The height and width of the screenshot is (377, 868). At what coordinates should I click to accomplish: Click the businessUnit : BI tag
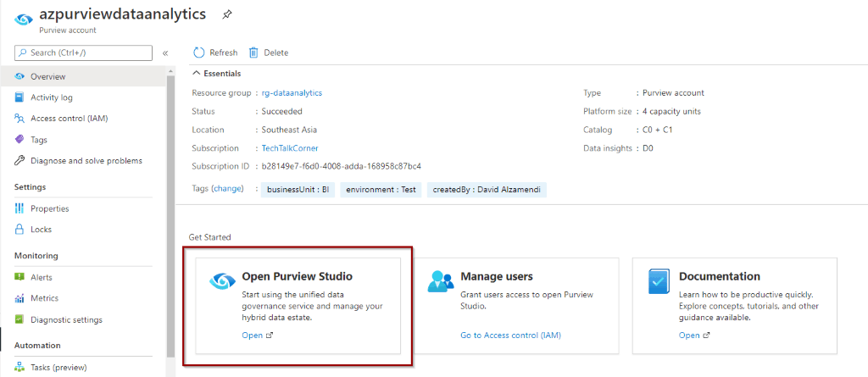[298, 189]
